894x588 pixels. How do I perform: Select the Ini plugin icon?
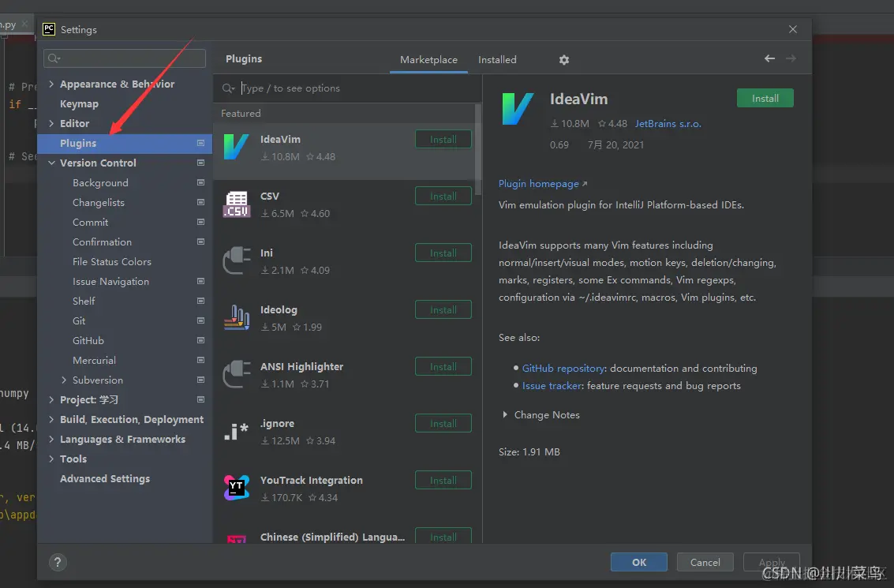point(237,260)
